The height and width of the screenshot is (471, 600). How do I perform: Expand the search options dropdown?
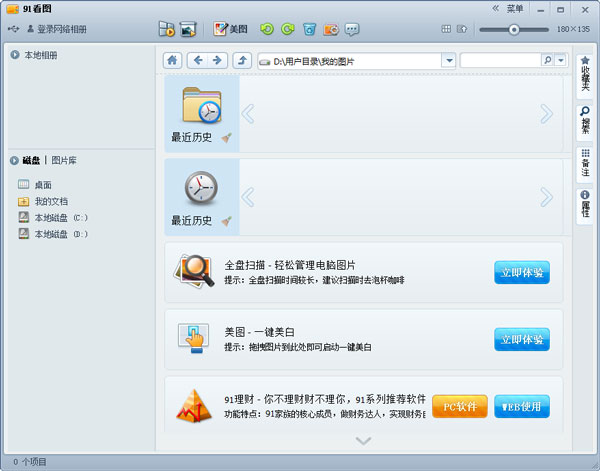click(561, 60)
